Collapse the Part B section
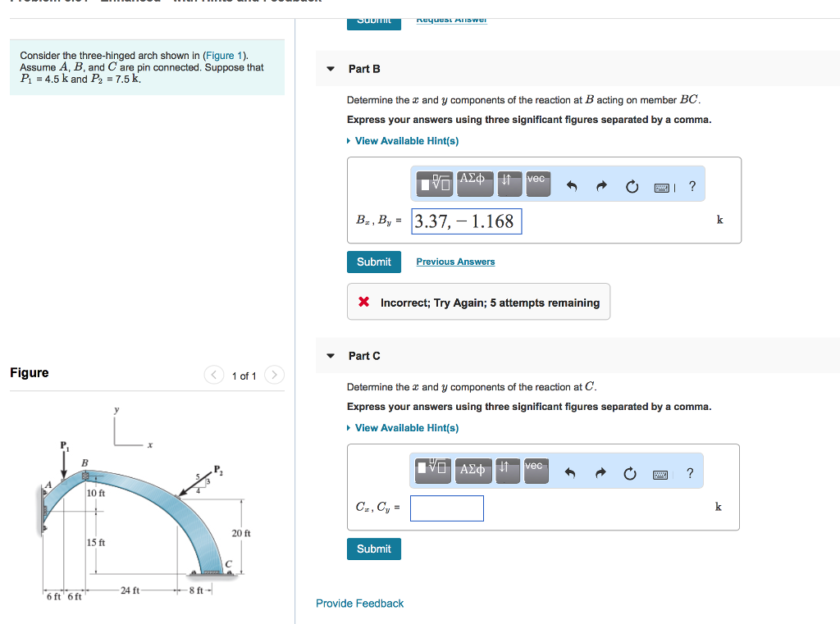This screenshot has width=840, height=624. 330,69
